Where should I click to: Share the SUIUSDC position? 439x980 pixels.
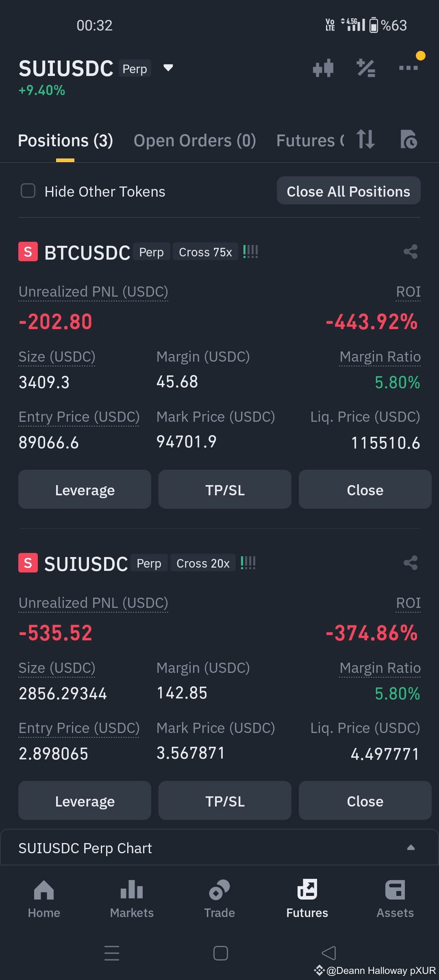point(411,563)
